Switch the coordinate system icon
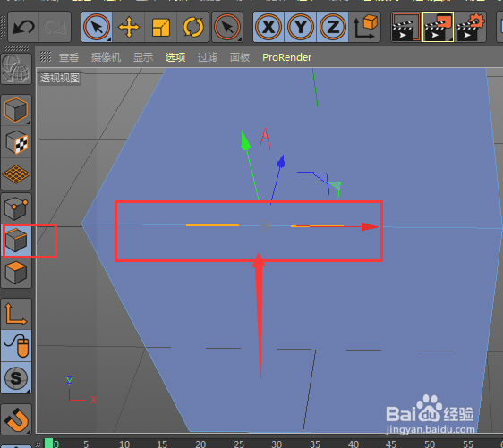 click(x=365, y=27)
